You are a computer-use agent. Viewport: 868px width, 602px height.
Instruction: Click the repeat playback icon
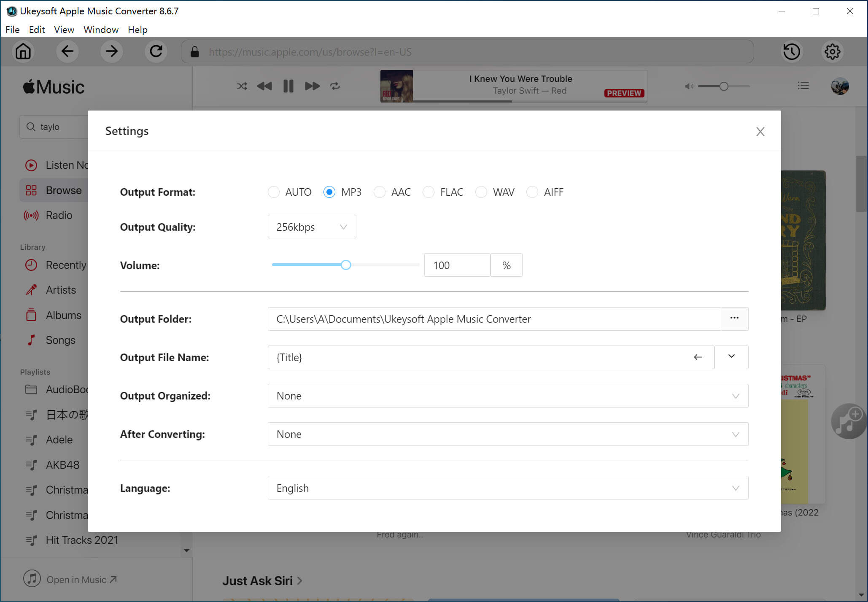[x=335, y=86]
